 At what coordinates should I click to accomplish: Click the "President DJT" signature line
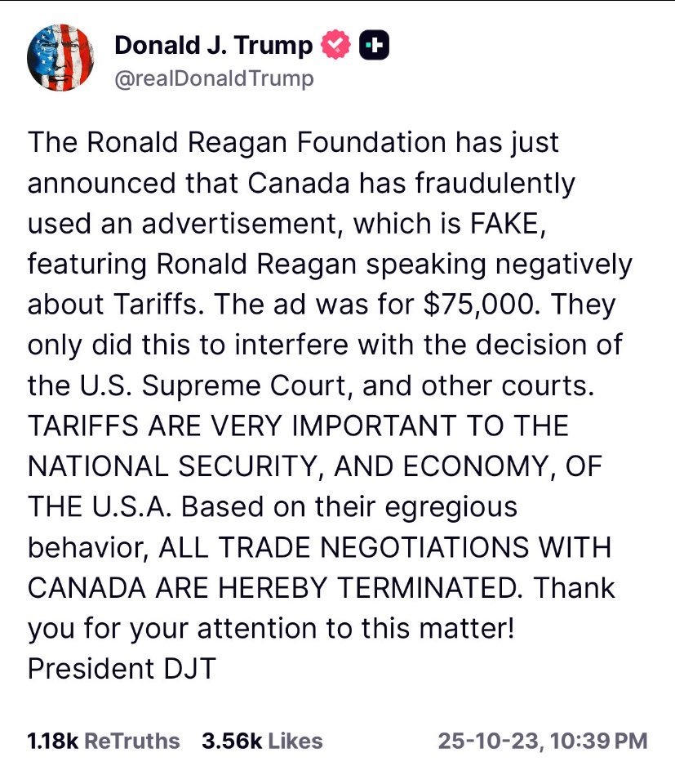[122, 668]
